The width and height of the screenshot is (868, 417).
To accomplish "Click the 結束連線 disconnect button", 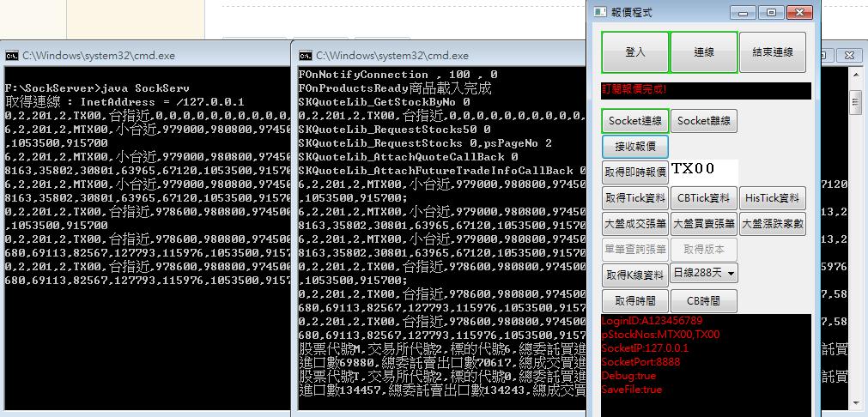I will tap(772, 52).
